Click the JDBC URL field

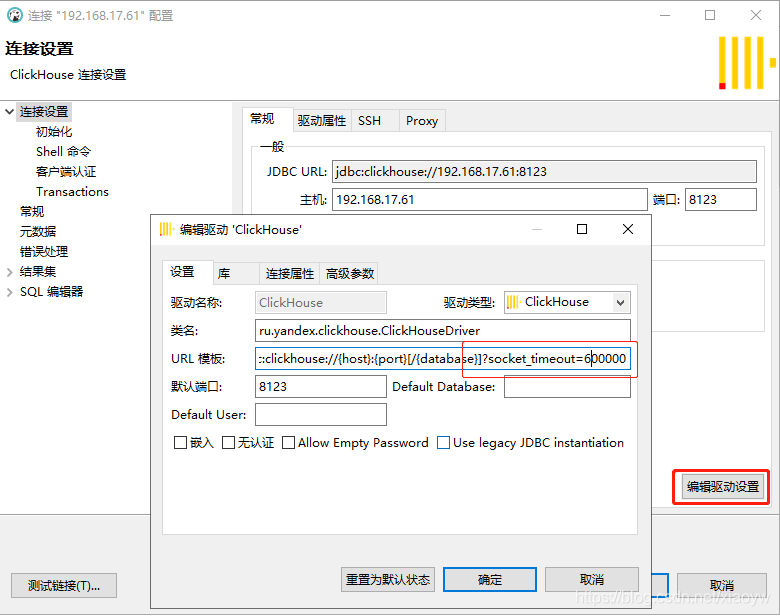tap(544, 172)
